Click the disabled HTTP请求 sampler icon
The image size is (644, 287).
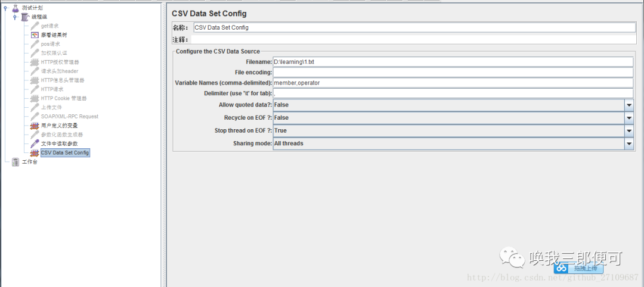point(35,89)
